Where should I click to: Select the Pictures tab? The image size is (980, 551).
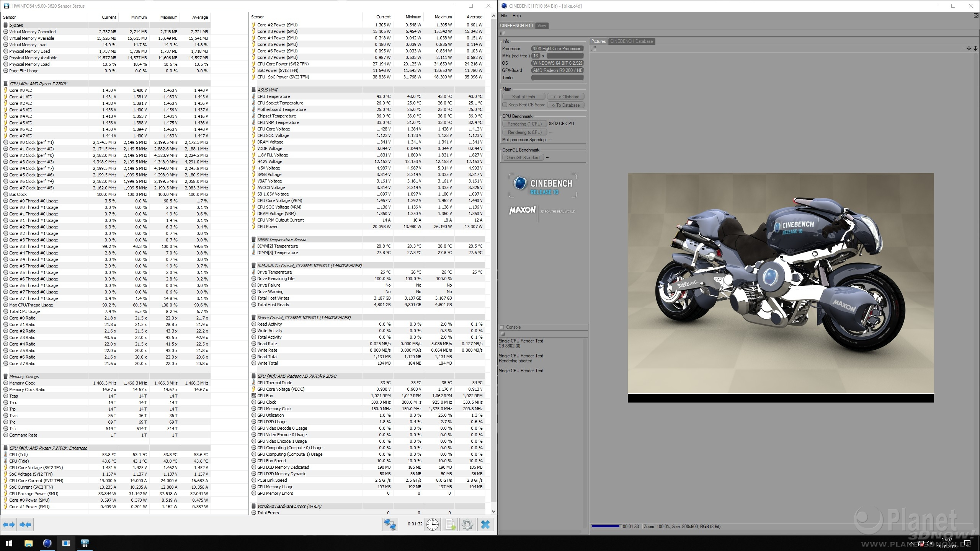[x=598, y=41]
